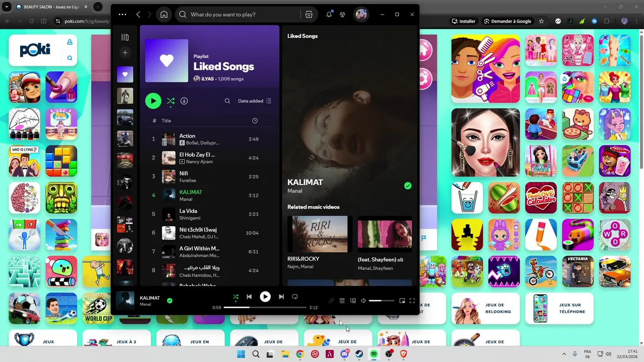Toggle the lyrics microphone icon
This screenshot has height=362, width=644.
click(x=331, y=301)
